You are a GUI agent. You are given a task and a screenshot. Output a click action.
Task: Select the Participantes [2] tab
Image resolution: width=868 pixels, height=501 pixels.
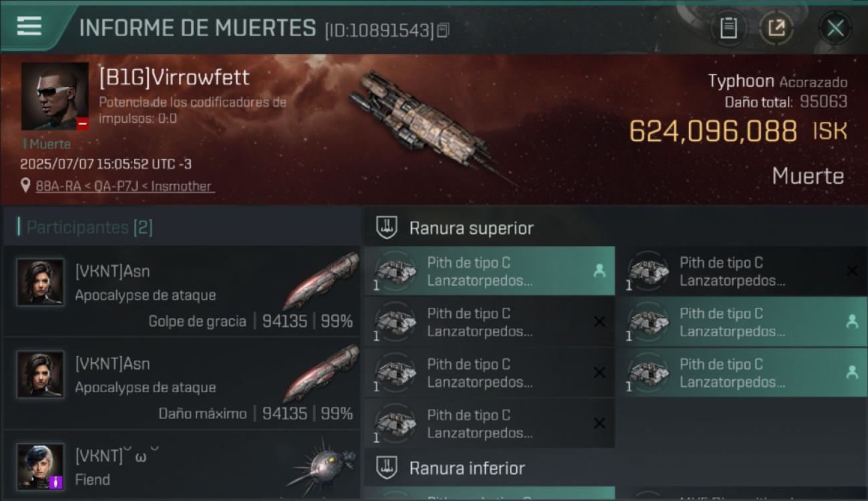pos(89,227)
